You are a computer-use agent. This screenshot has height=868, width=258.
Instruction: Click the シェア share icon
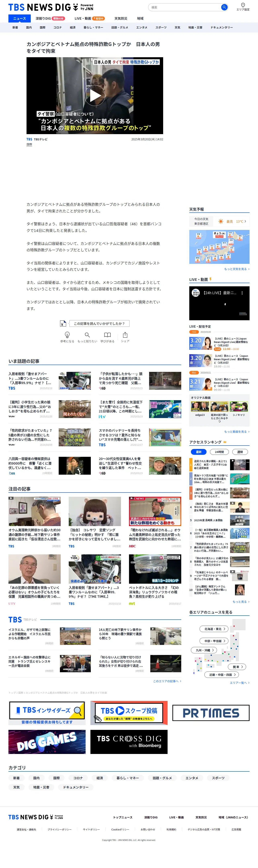125,335
